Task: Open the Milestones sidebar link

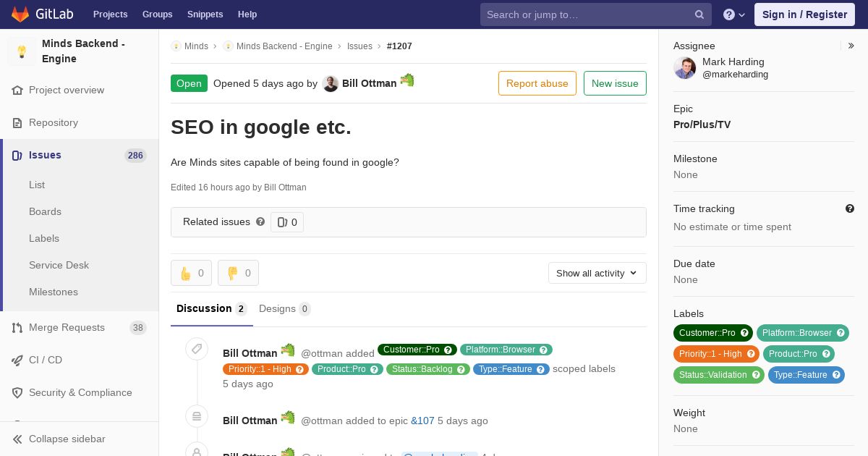Action: click(54, 292)
